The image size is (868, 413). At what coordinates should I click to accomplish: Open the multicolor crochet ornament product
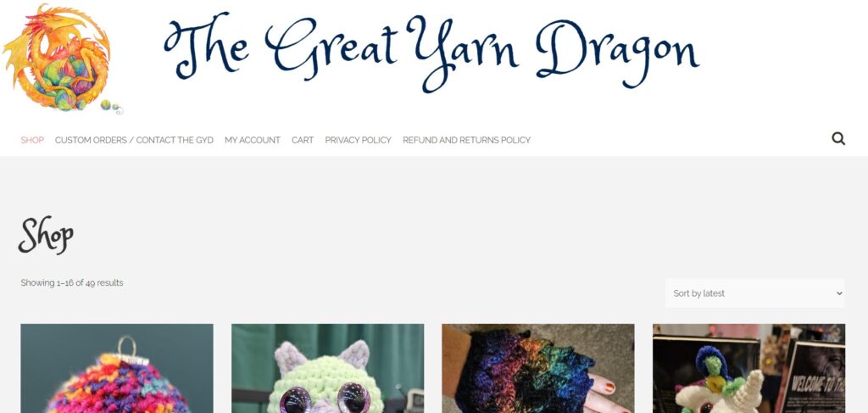pos(117,369)
